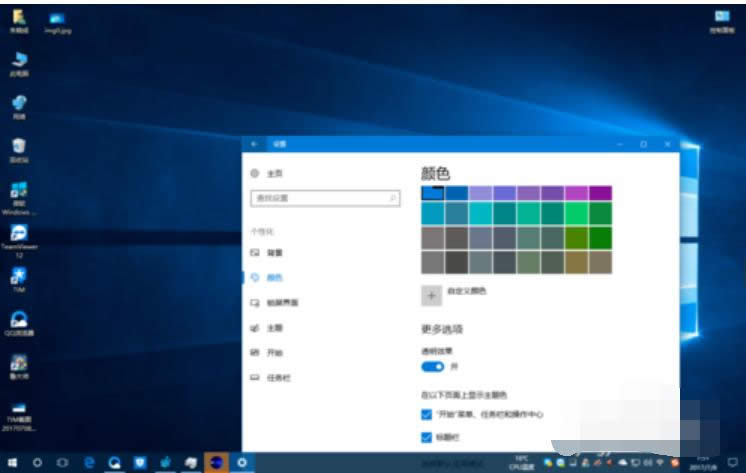Uncheck the Title bars (标题栏) checkbox

tap(427, 437)
